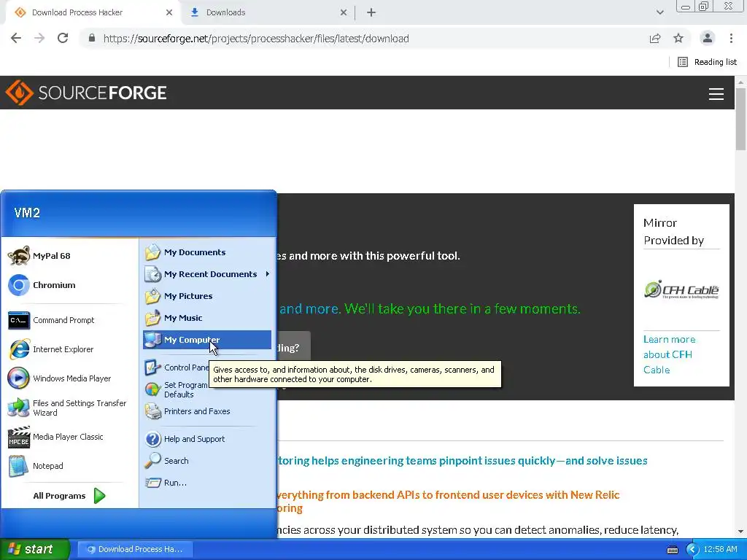
Task: Open the New Relic ad headline
Action: 448,501
